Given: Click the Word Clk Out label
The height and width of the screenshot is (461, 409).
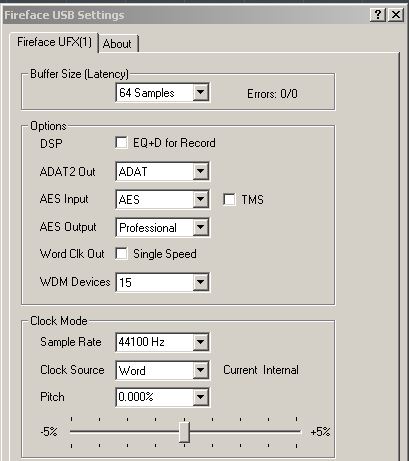Looking at the screenshot, I should (x=72, y=254).
